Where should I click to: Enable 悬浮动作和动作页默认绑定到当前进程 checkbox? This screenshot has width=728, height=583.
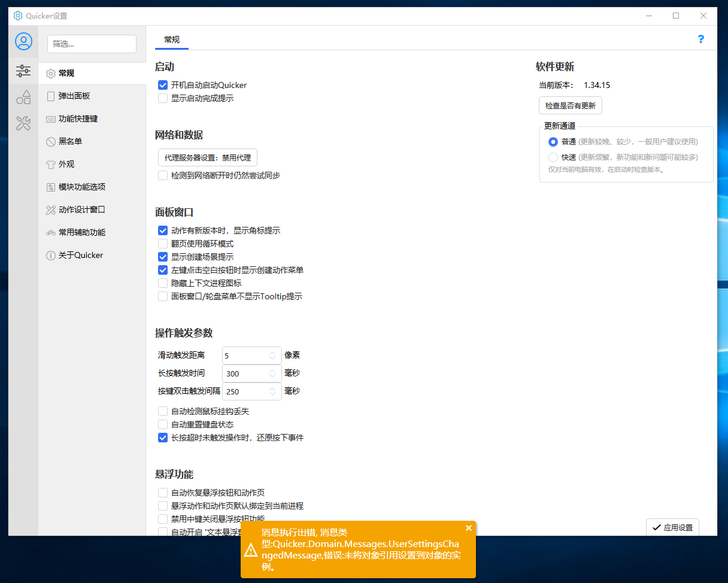pyautogui.click(x=163, y=506)
